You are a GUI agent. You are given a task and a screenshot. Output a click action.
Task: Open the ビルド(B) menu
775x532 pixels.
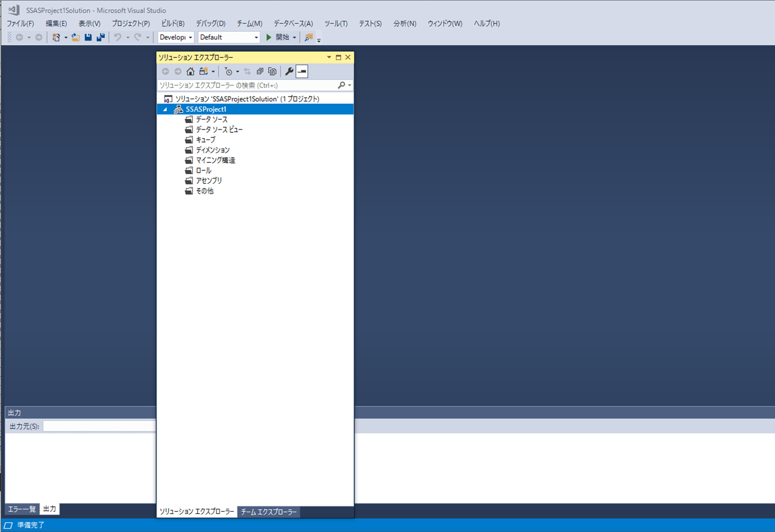click(x=173, y=23)
